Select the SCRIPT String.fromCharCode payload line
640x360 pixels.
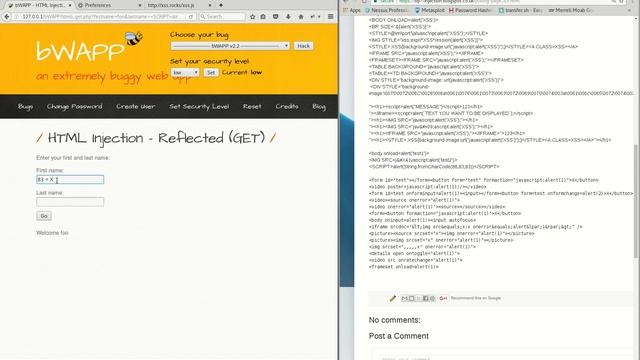pos(434,167)
